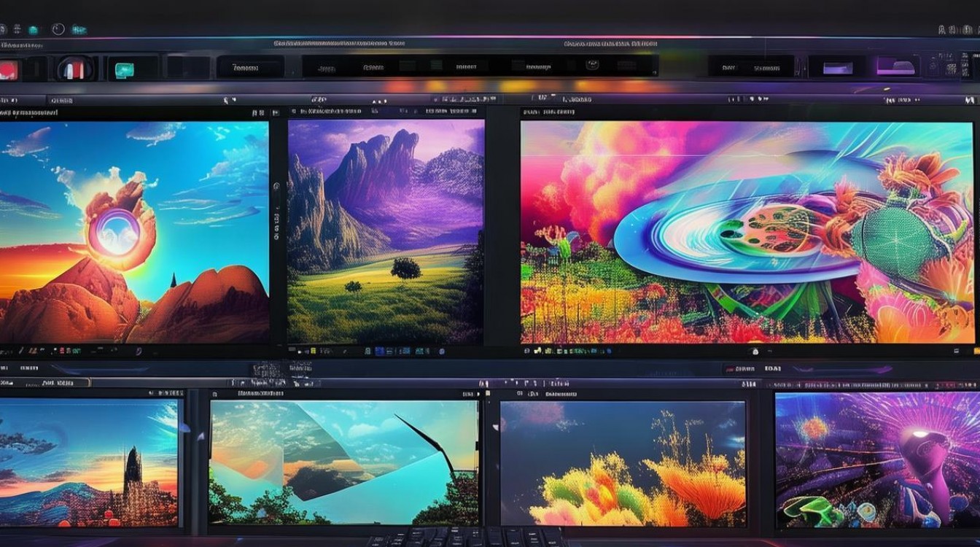Select the neon purple figure thumbnail
Viewport: 980px width, 547px height.
(x=877, y=460)
